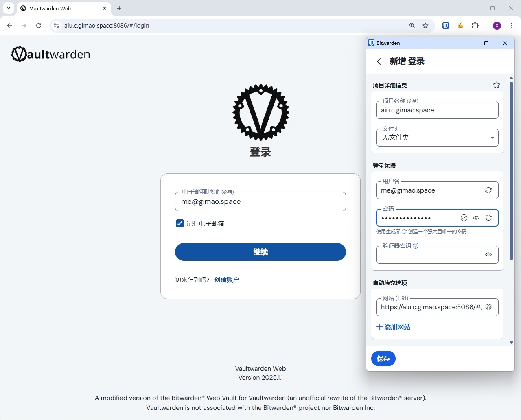Viewport: 521px width, 420px height.
Task: Open the Bitwarden extension icon in Chrome toolbar
Action: point(446,26)
